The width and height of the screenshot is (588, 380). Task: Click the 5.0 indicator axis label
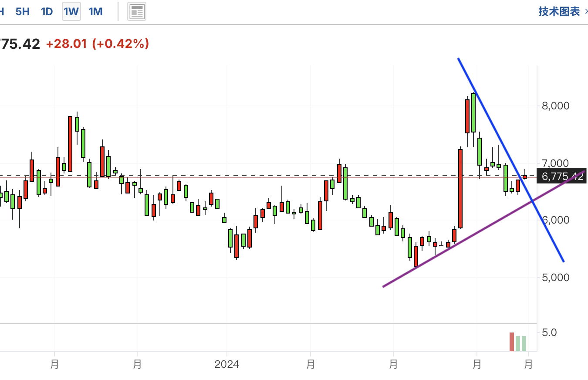click(549, 332)
